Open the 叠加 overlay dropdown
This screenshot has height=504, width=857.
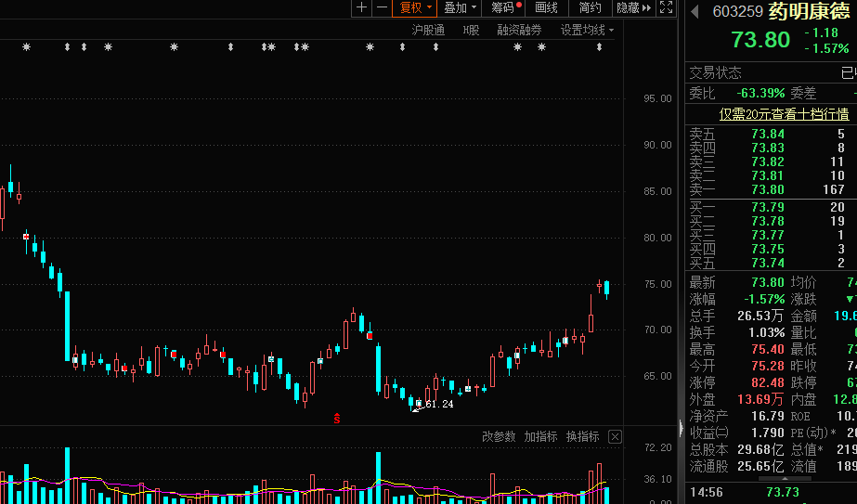pyautogui.click(x=460, y=8)
